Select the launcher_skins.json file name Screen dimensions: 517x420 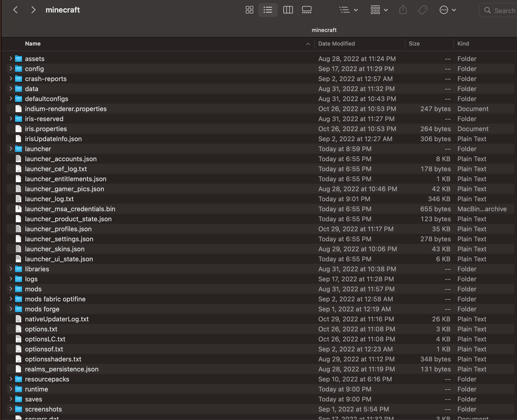click(x=55, y=249)
